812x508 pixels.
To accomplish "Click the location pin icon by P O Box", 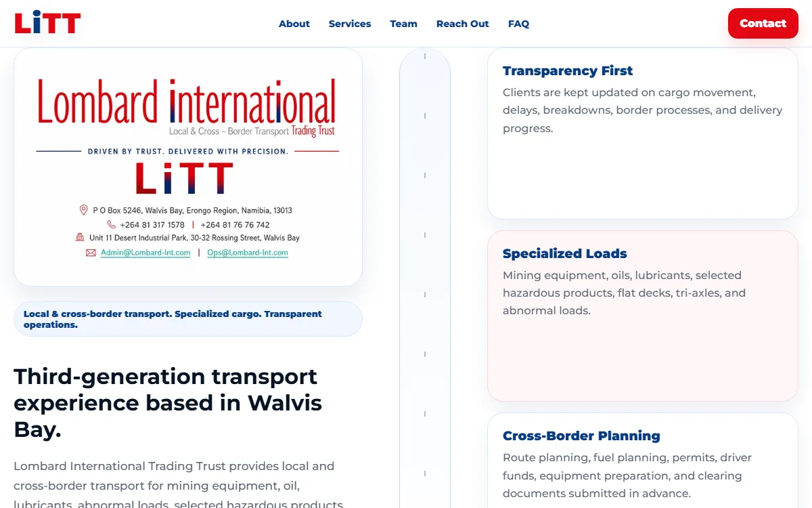I will coord(84,210).
